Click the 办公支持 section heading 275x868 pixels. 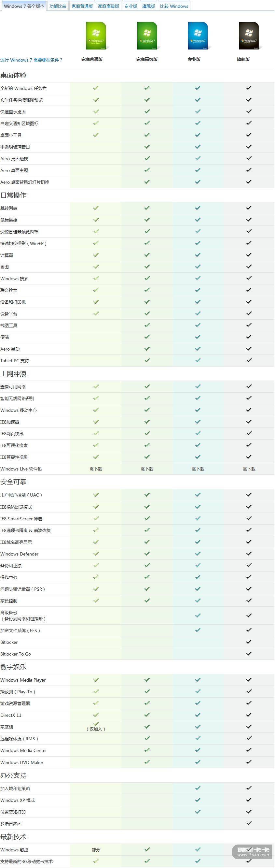(13, 775)
